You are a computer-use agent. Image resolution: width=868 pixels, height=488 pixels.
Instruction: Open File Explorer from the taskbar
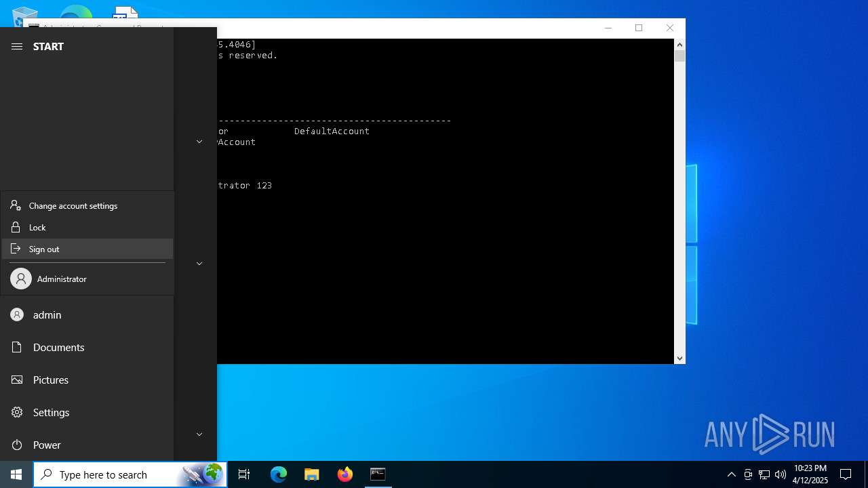312,474
